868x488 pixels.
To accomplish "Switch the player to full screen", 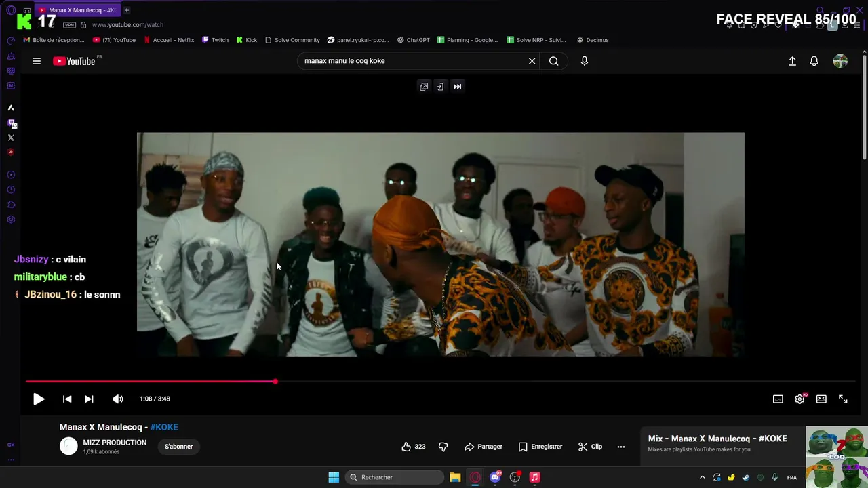I will [843, 399].
